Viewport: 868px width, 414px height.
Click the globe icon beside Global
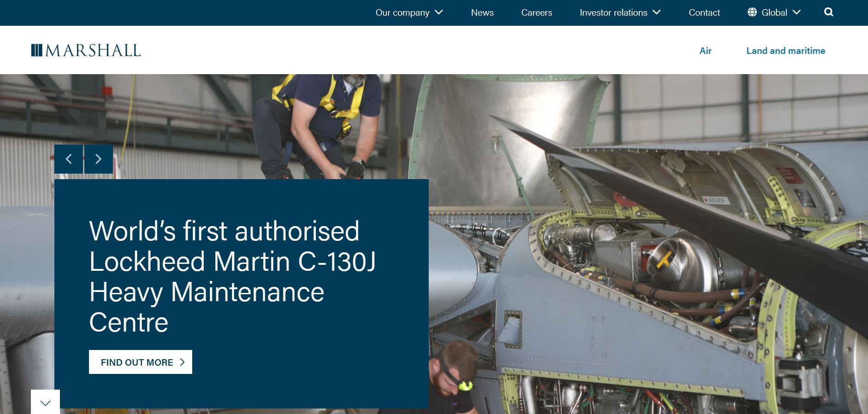752,12
